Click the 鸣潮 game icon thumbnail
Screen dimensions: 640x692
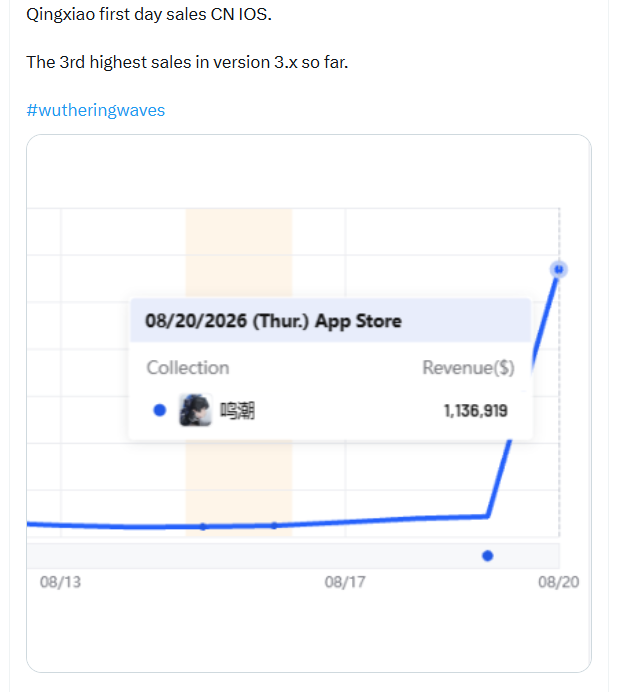click(x=195, y=410)
